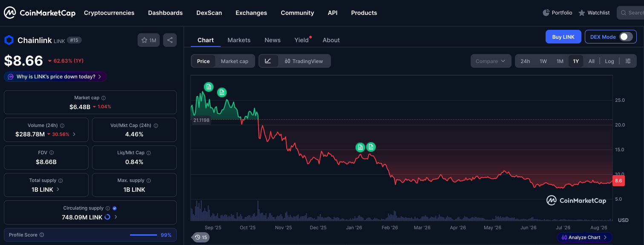
Task: Open the second news marker near Sep '25
Action: click(x=221, y=92)
